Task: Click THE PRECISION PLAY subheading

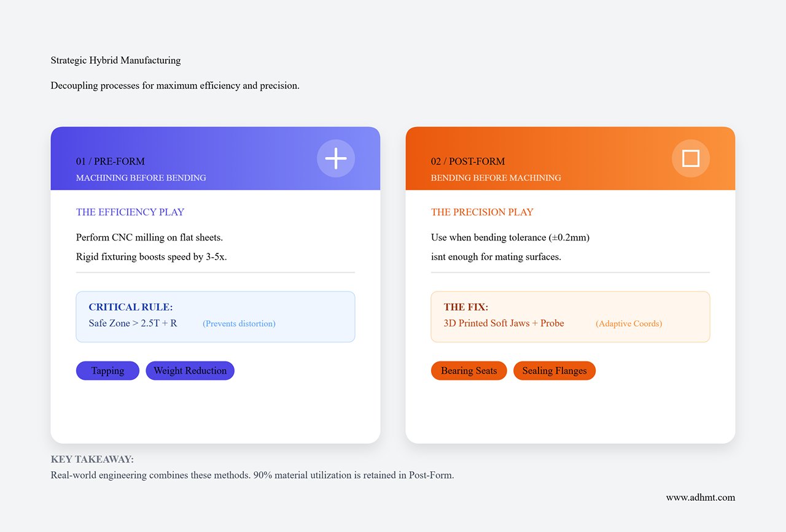Action: pos(482,212)
